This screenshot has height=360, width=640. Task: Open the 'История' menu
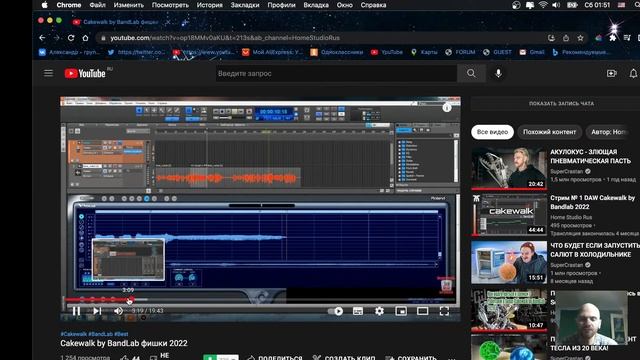coord(209,5)
